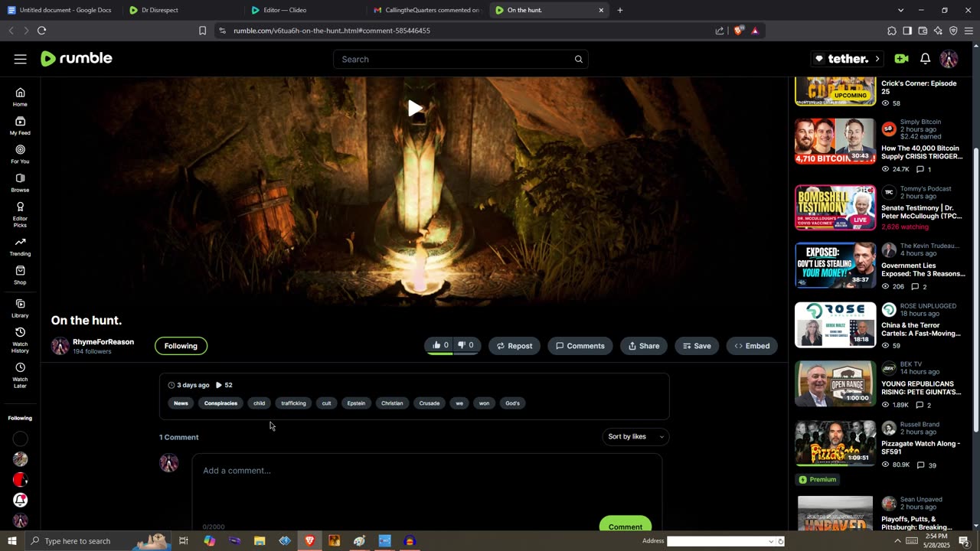Screen dimensions: 980x551
Task: Open a new browser tab
Action: pos(620,10)
